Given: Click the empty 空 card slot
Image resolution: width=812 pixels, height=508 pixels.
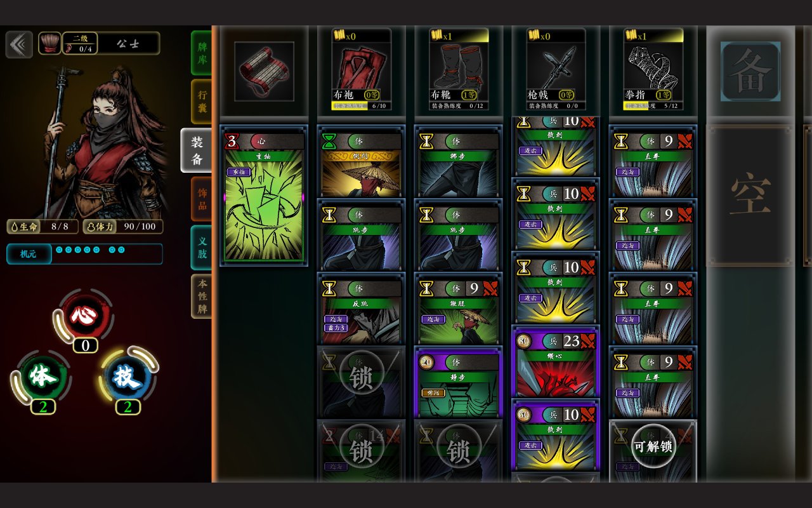Looking at the screenshot, I should (x=750, y=196).
